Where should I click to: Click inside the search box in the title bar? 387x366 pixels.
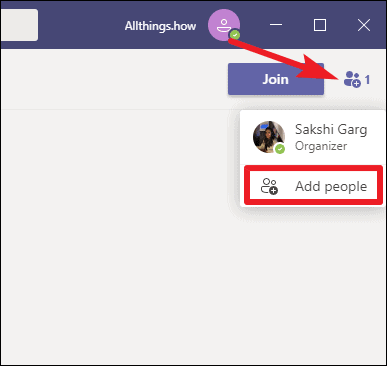(19, 25)
